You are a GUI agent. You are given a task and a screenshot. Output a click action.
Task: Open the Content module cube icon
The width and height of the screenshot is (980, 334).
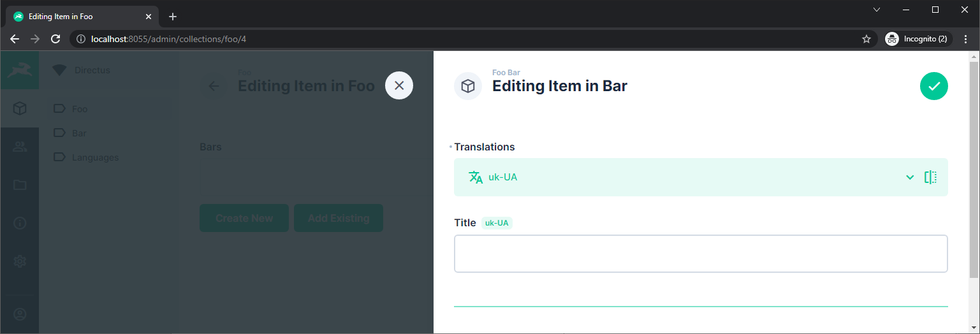[20, 108]
